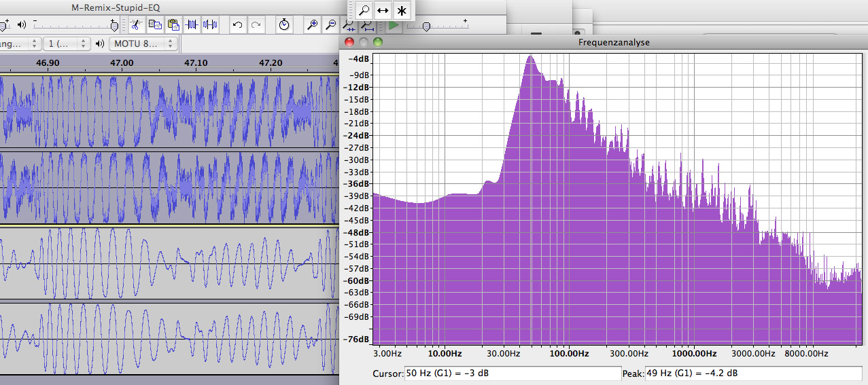This screenshot has width=868, height=385.
Task: Open the Sync-Lock clock icon
Action: (x=284, y=24)
